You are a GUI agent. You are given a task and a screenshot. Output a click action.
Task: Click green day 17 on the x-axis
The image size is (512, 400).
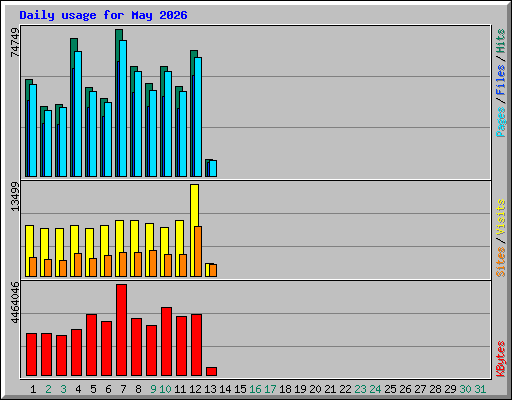[x=270, y=389]
